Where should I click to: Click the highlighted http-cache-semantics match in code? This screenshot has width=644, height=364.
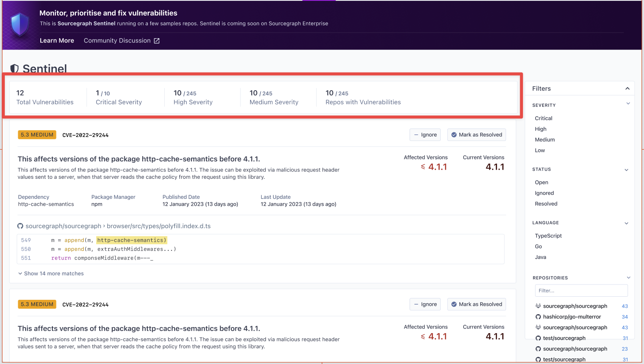[132, 240]
